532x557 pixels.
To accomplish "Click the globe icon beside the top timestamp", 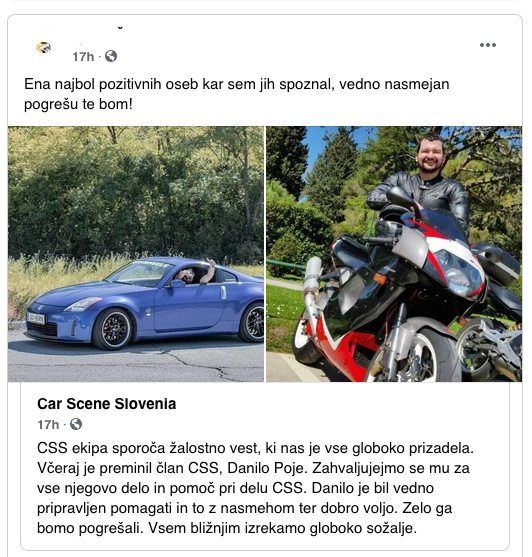I will pyautogui.click(x=111, y=56).
